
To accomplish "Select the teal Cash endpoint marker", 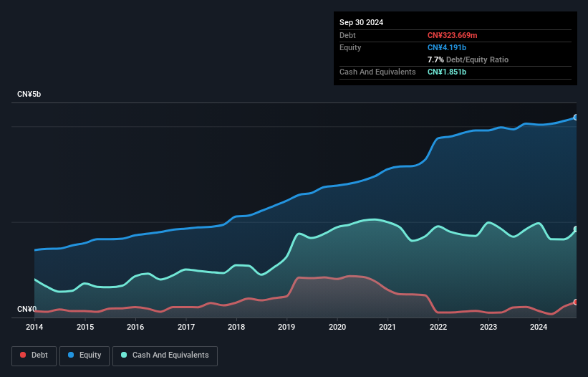I will [576, 229].
